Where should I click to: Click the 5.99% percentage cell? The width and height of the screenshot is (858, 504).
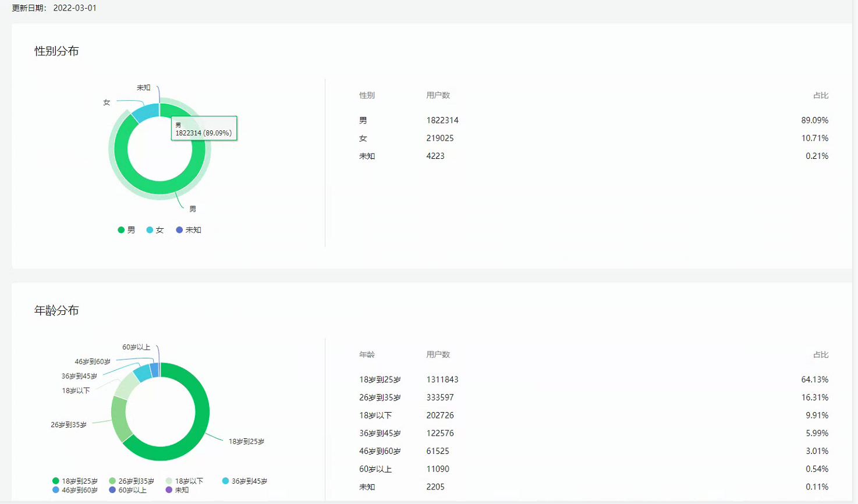[817, 433]
